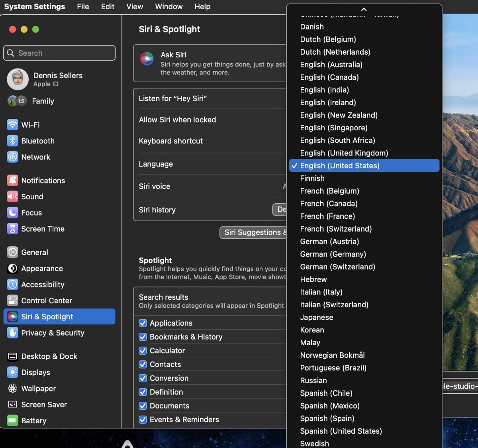Screen dimensions: 478x448
Task: Open Bluetooth settings icon
Action: 13,141
